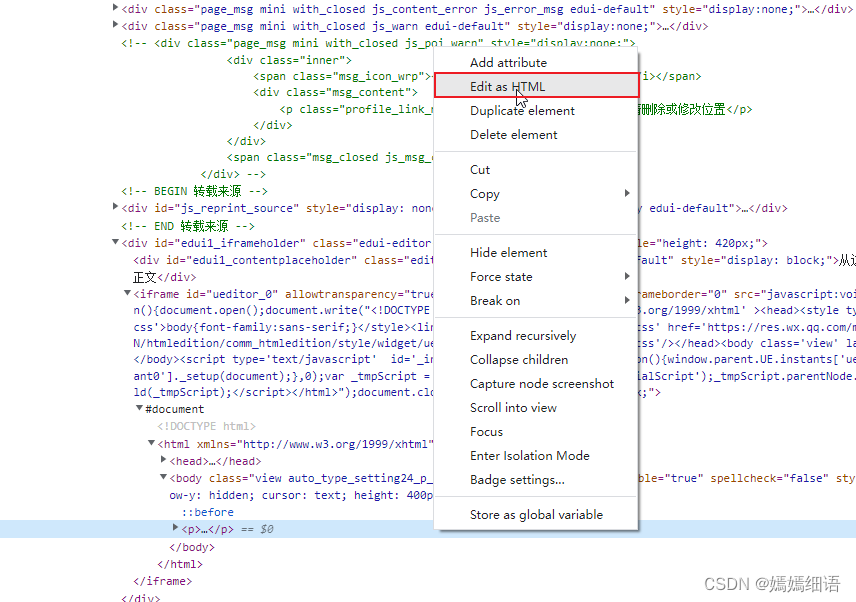Click the div class inner line
This screenshot has width=856, height=602.
click(289, 60)
